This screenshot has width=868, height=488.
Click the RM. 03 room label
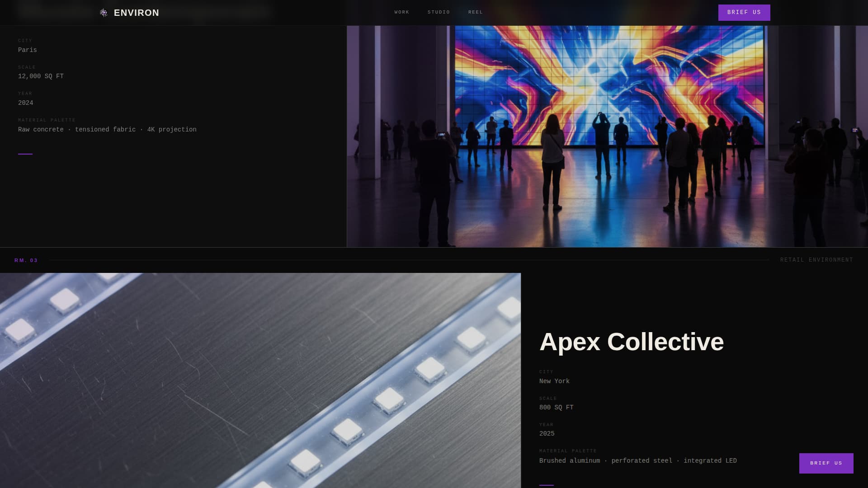click(x=26, y=260)
